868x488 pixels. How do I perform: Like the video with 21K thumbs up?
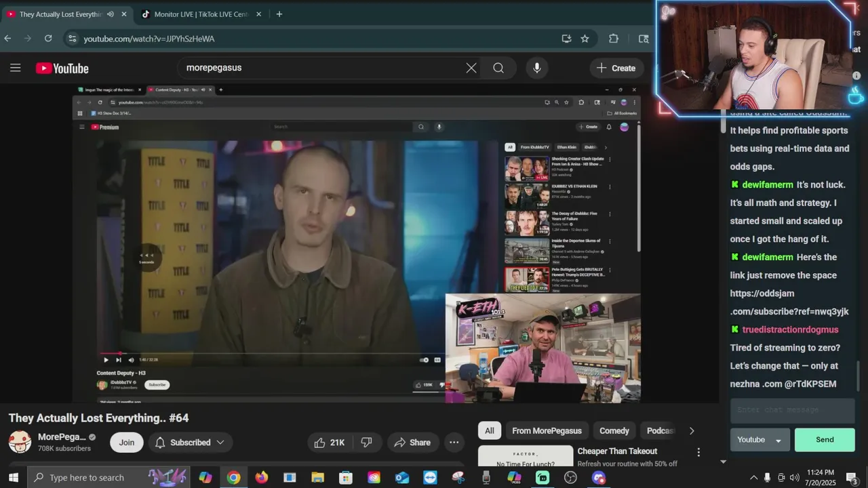(x=330, y=443)
